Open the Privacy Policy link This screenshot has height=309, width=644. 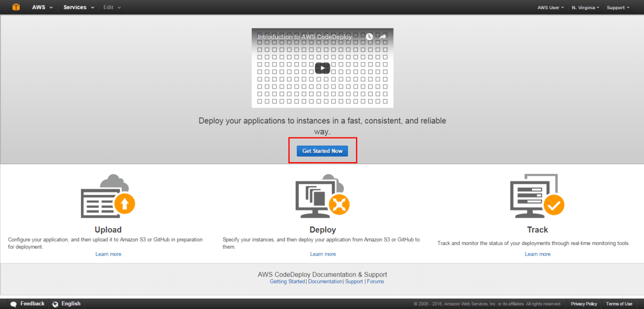coord(584,304)
